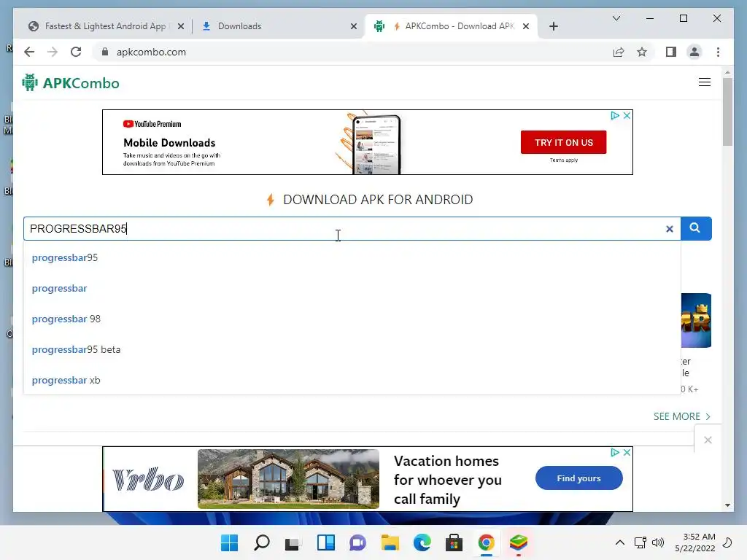Click the page vertical scrollbar thumb
Image resolution: width=747 pixels, height=560 pixels.
tap(727, 112)
